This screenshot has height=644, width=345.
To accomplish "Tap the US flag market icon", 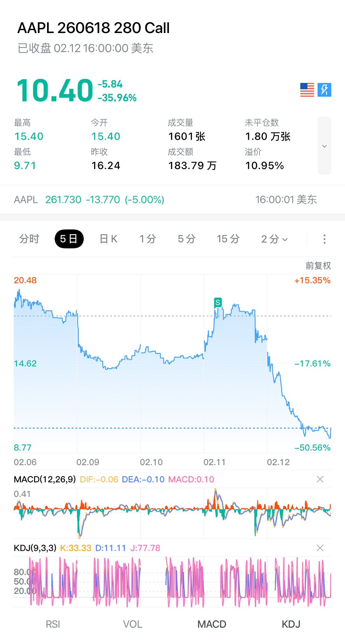I will [x=307, y=90].
